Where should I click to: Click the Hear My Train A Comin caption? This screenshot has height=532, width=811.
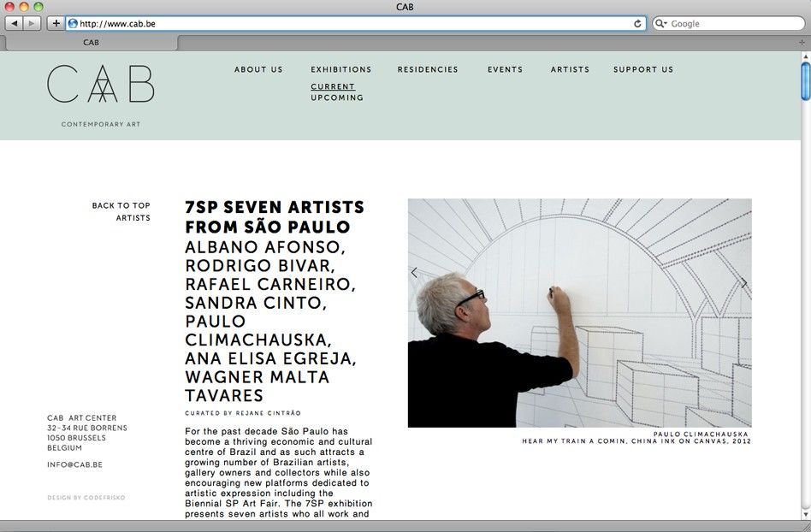click(636, 441)
